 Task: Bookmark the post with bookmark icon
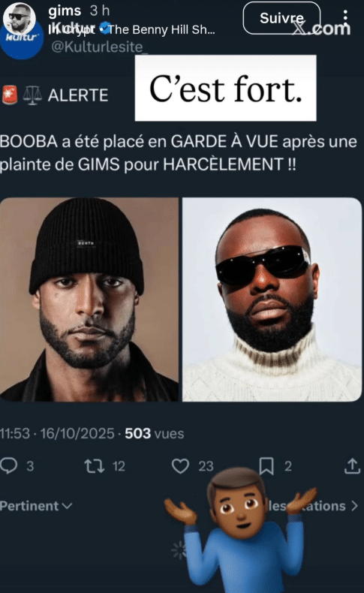(266, 466)
